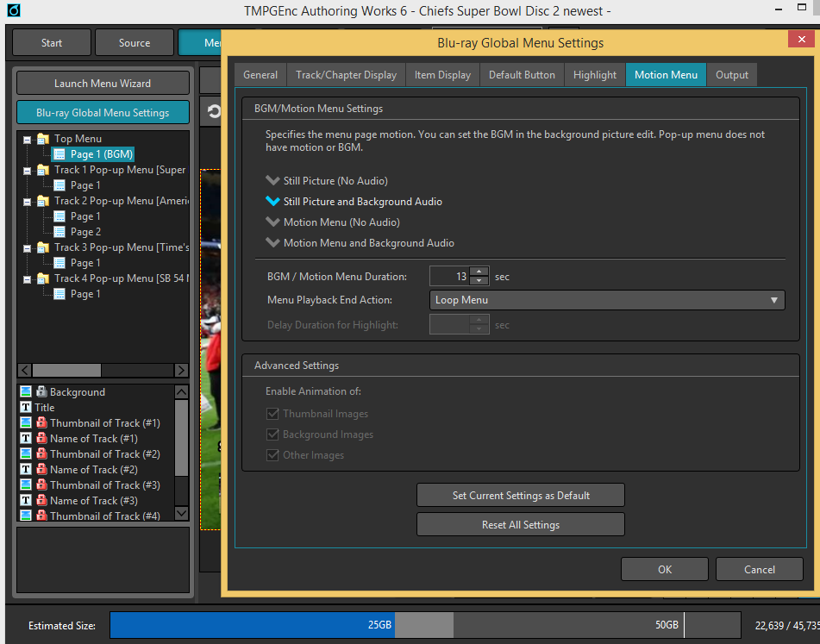
Task: Click the Track 2 Pop-up Menu folder icon
Action: [43, 201]
